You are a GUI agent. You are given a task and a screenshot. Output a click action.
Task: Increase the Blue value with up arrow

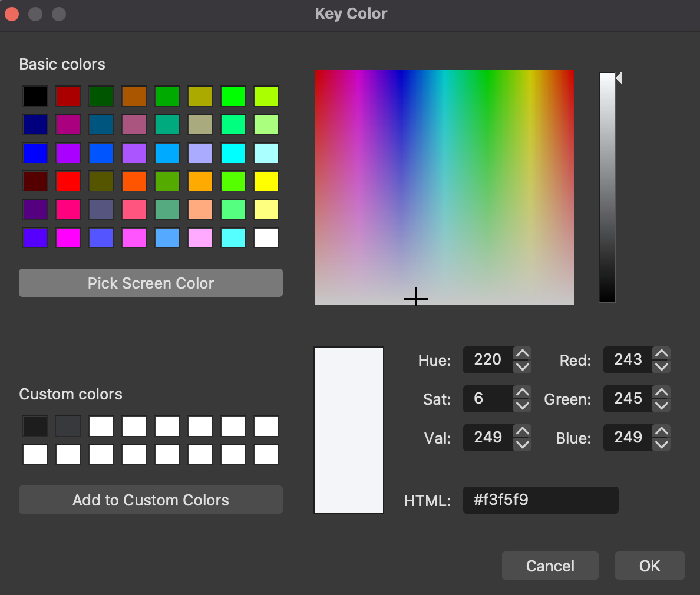[662, 431]
